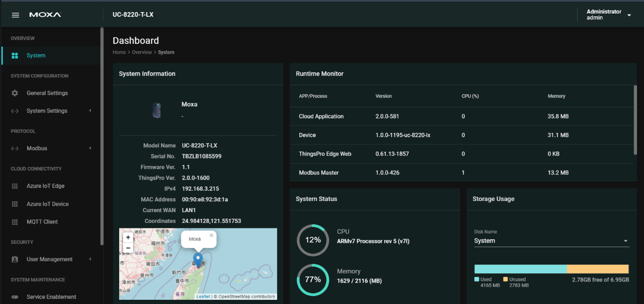The image size is (644, 304).
Task: Expand the System Settings submenu arrow
Action: [x=90, y=111]
